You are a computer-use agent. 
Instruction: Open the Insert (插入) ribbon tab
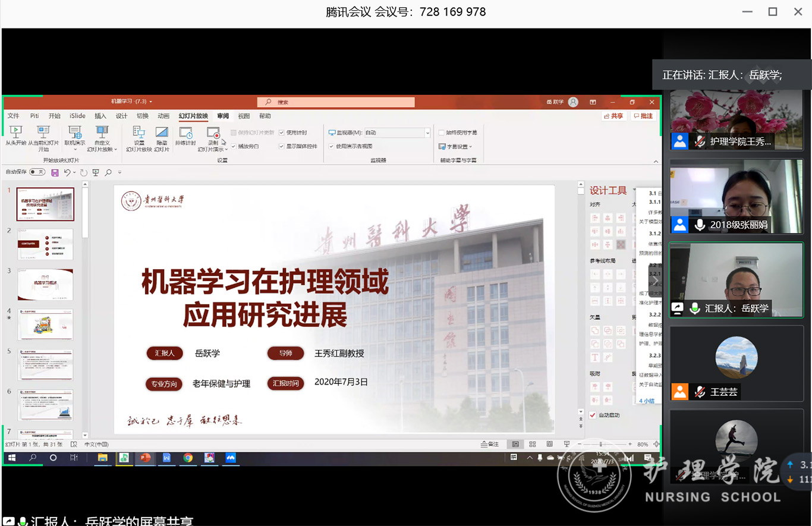click(100, 116)
